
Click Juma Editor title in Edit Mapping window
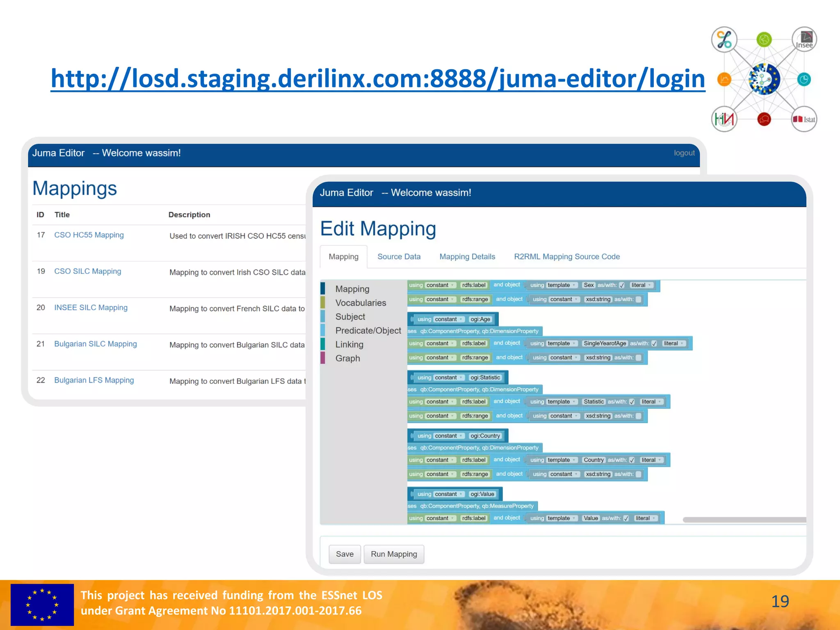[x=347, y=193]
